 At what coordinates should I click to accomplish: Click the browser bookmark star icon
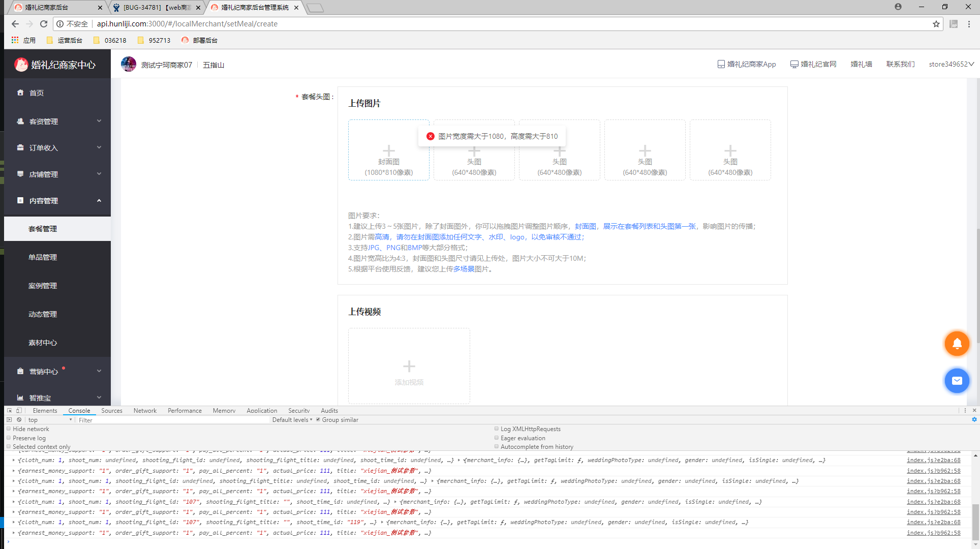pyautogui.click(x=937, y=23)
